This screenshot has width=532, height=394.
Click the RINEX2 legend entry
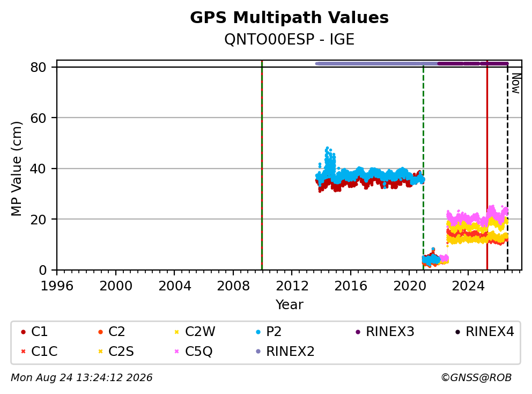tap(285, 352)
